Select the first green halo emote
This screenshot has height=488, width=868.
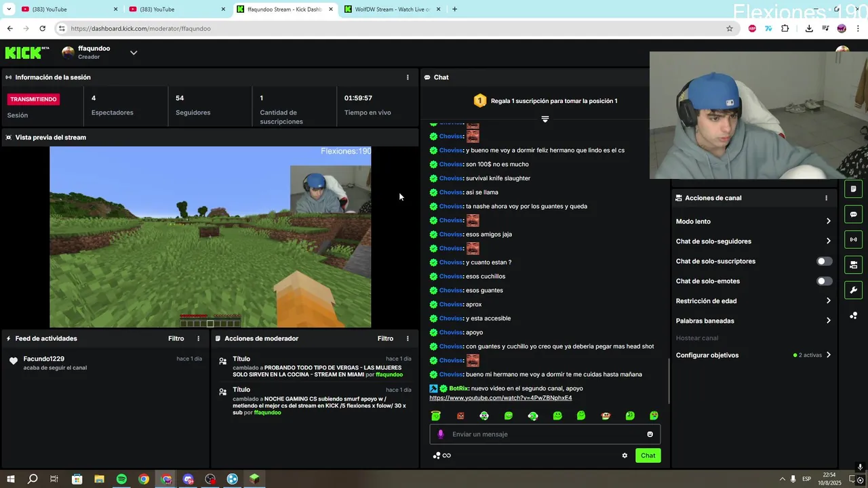pyautogui.click(x=436, y=415)
